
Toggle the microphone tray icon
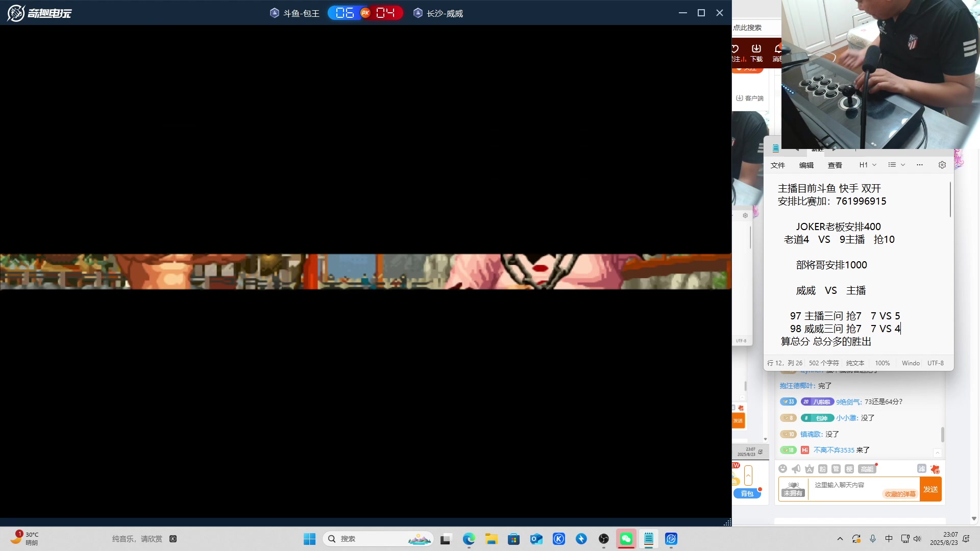(873, 539)
